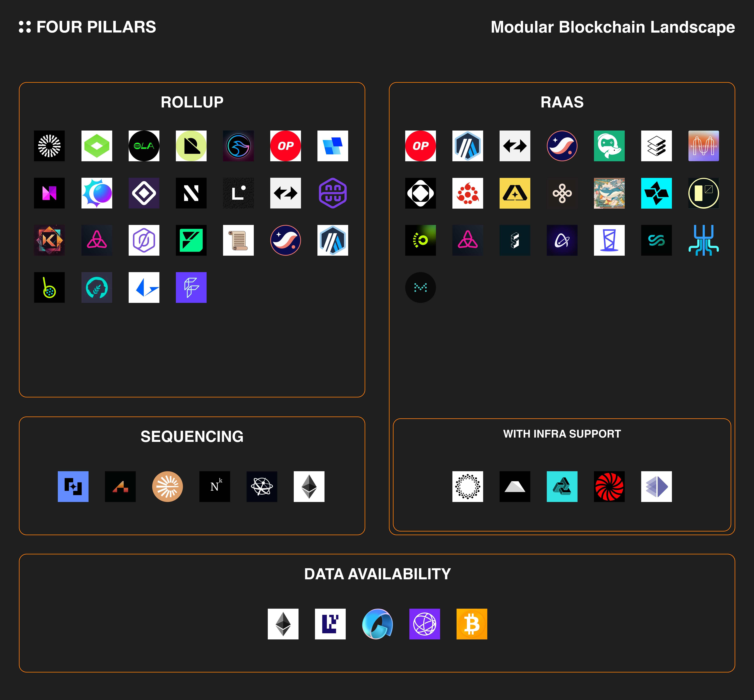The image size is (754, 700).
Task: Open the white L logo with dot
Action: (x=238, y=193)
